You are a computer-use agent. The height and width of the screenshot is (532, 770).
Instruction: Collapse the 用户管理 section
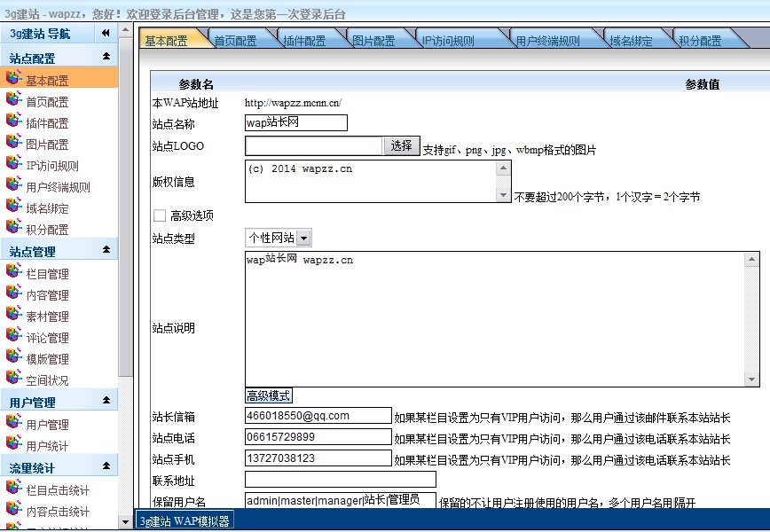point(106,402)
